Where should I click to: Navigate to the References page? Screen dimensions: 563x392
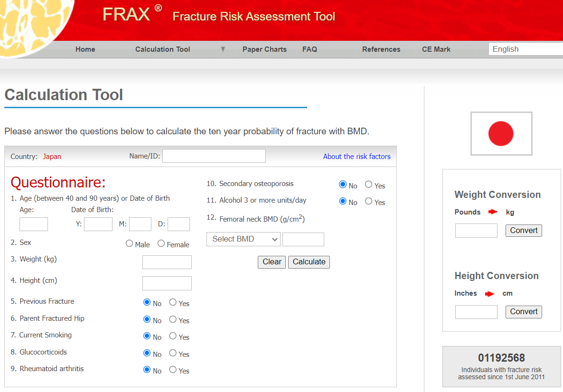[381, 49]
